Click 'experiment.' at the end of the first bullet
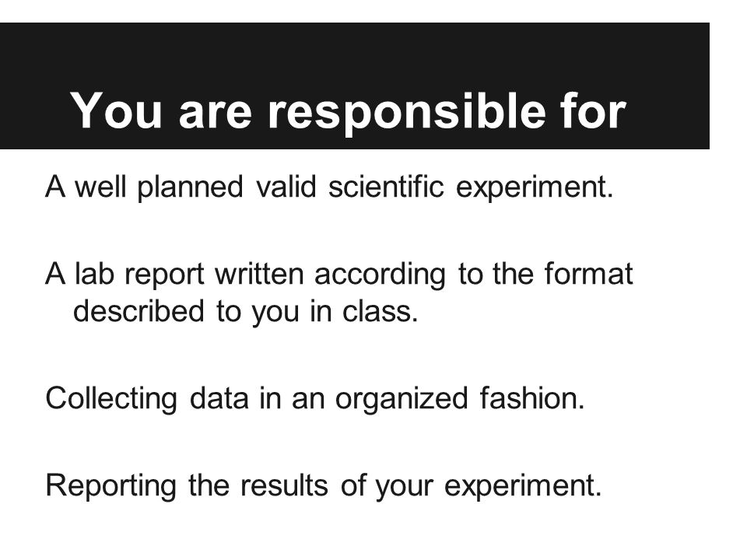This screenshot has height=560, width=747. click(x=535, y=187)
